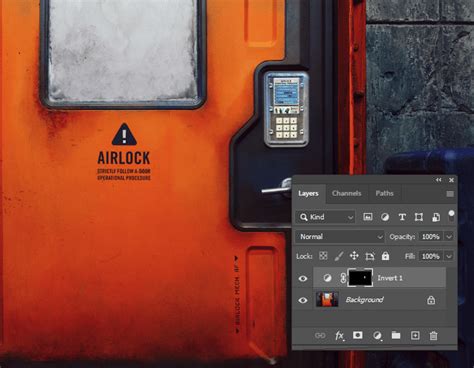Switch to the Paths tab
Screen dimensions: 474x368
[x=384, y=193]
